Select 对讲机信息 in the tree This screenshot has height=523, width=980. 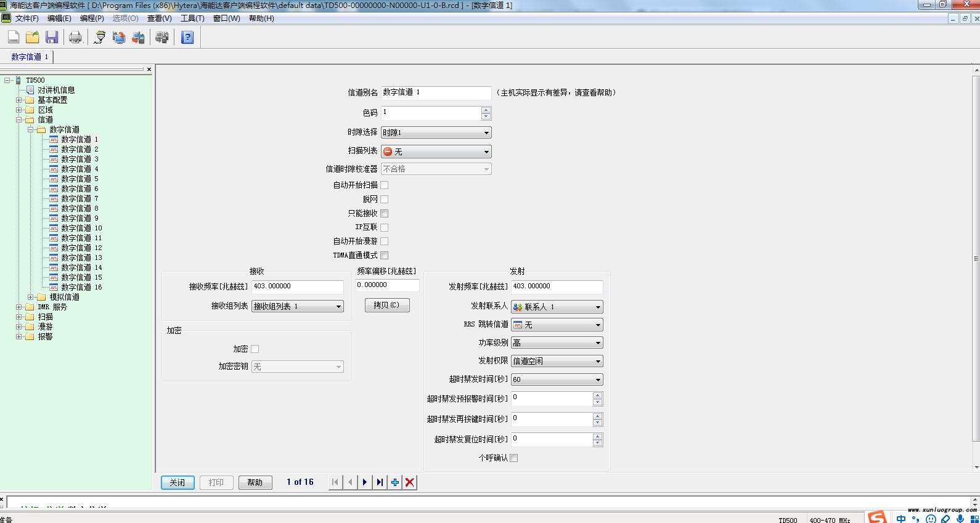(56, 90)
